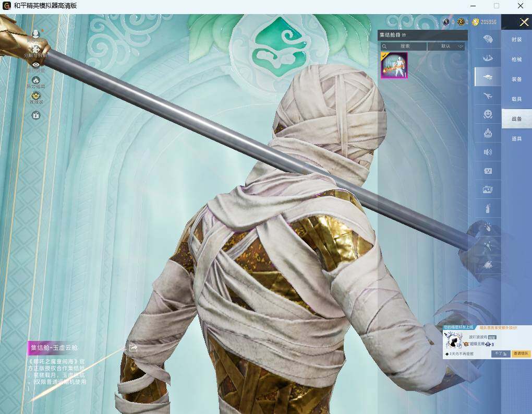This screenshot has width=532, height=414.
Task: Click the black-gold token currency icon
Action: click(461, 22)
